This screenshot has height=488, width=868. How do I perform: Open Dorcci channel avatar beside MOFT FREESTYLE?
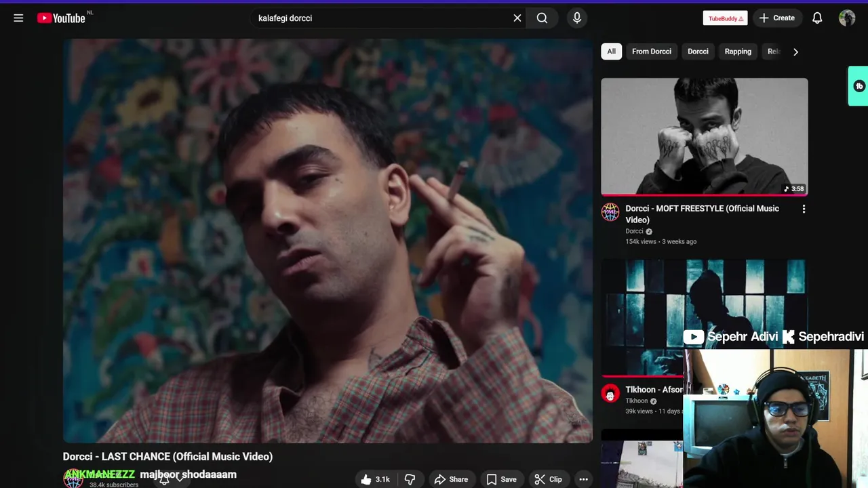pyautogui.click(x=610, y=212)
